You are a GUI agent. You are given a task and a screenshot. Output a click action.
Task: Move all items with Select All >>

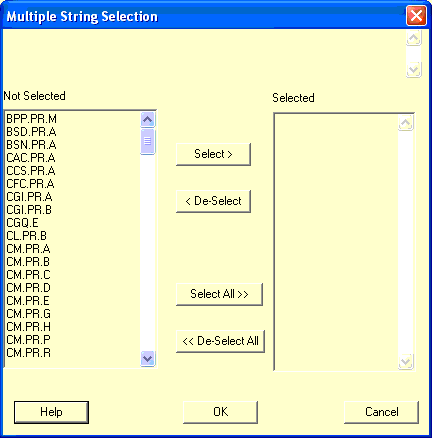219,294
